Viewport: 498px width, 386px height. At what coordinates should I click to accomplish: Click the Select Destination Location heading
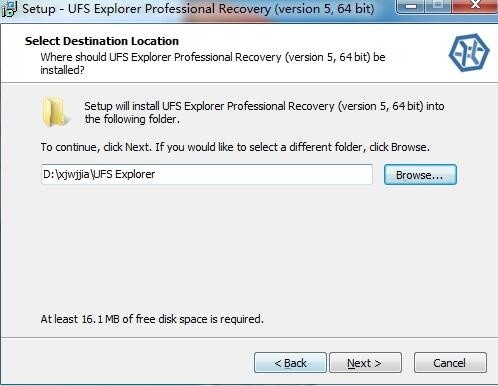coord(102,41)
